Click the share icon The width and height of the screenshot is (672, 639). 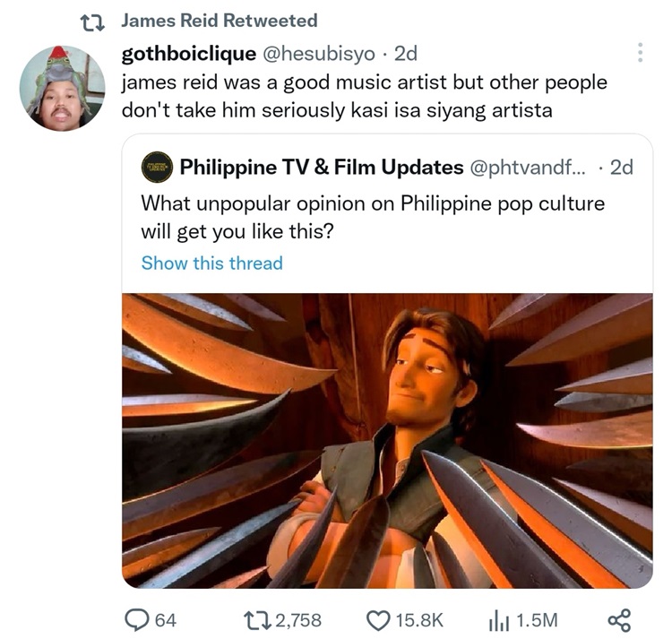619,620
